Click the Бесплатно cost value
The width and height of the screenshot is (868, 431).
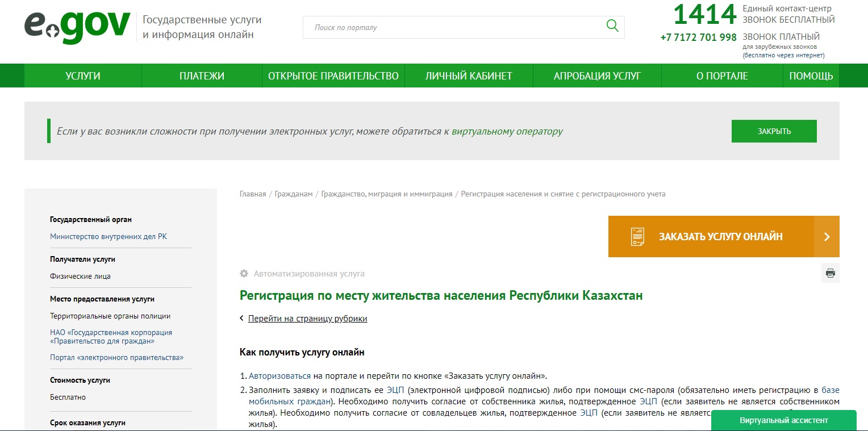pyautogui.click(x=68, y=397)
